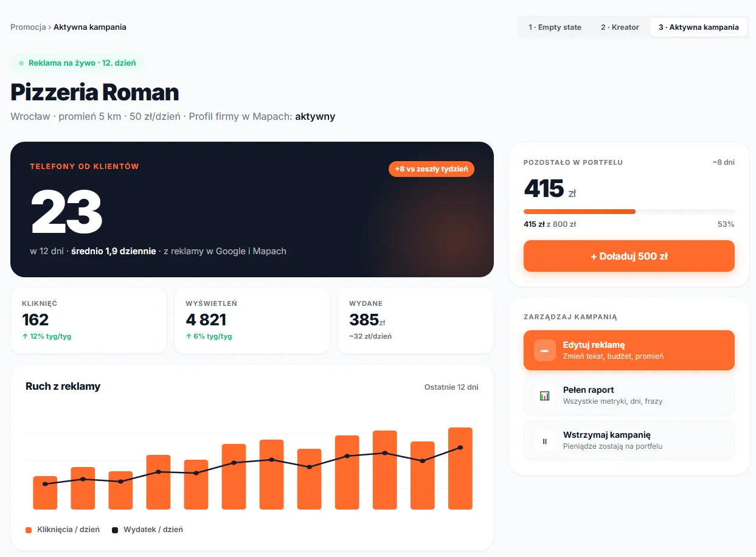This screenshot has height=557, width=756.
Task: Click the bar chart icon beside Pełen raport
Action: (545, 395)
